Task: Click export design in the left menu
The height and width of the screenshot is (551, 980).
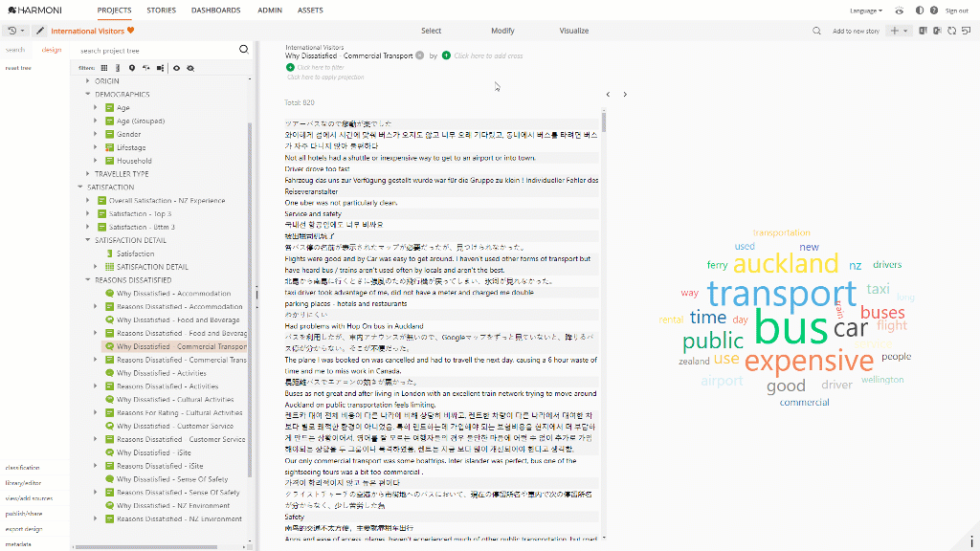Action: pos(24,528)
